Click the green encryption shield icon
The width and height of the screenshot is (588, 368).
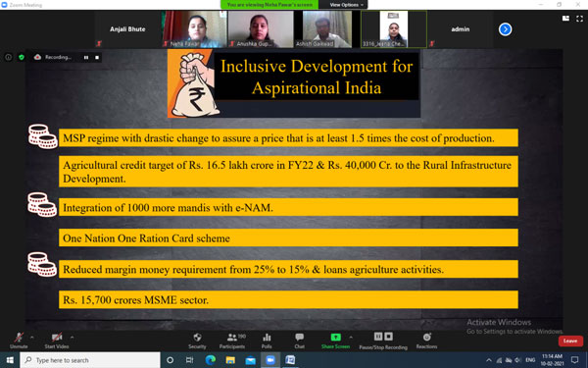pyautogui.click(x=22, y=57)
